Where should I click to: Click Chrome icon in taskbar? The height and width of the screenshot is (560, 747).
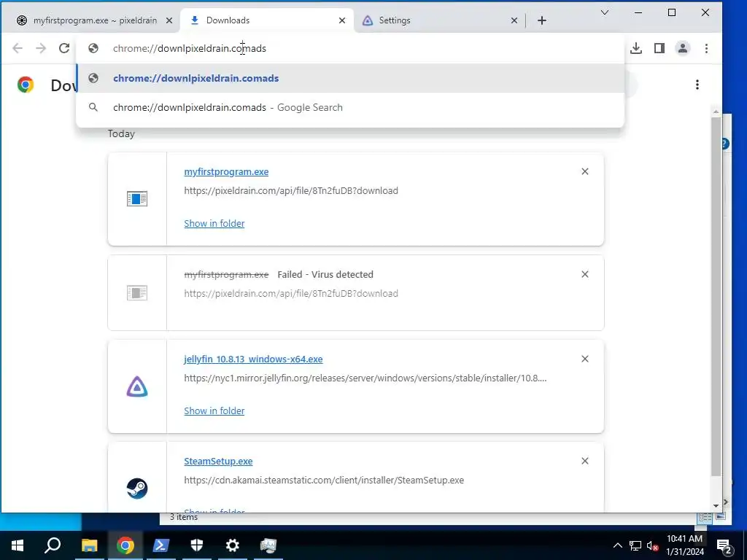125,545
